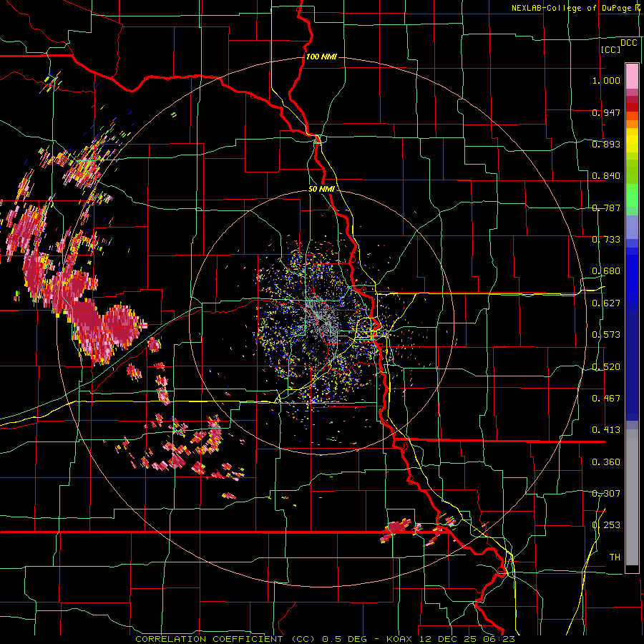Click the DCC label above the color scale

pos(628,43)
